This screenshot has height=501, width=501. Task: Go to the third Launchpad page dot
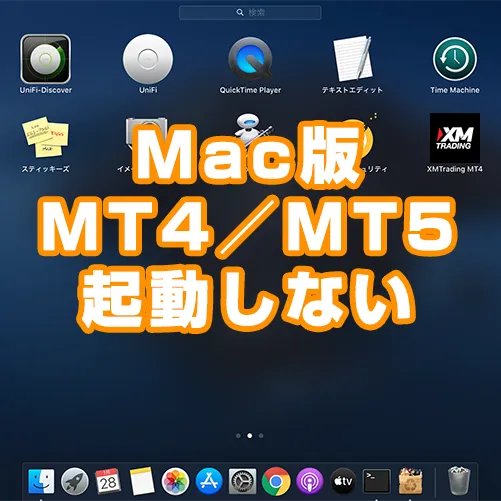[261, 436]
